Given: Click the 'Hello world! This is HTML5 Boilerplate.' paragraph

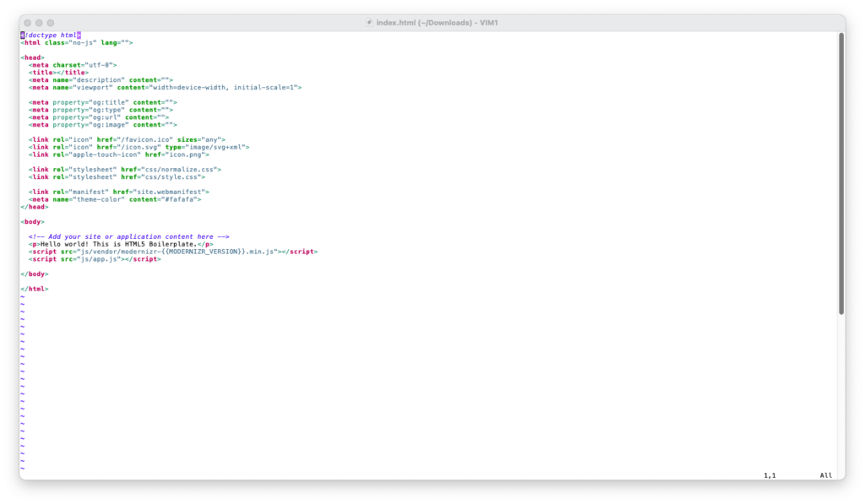Looking at the screenshot, I should pyautogui.click(x=121, y=244).
